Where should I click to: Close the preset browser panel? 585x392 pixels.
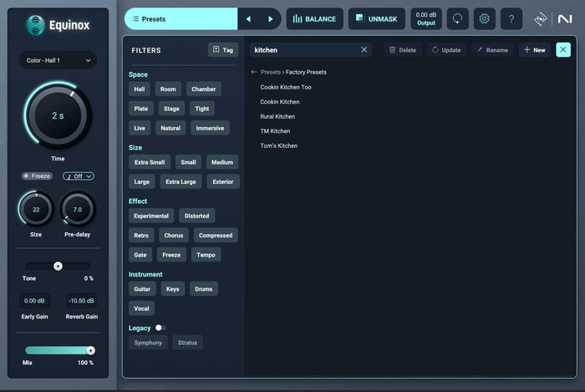tap(563, 49)
